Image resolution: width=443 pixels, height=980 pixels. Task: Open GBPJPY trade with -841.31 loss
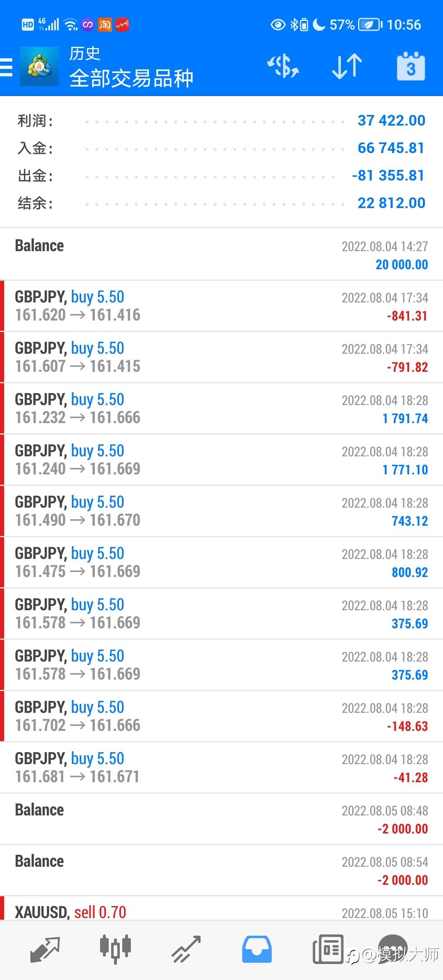221,306
